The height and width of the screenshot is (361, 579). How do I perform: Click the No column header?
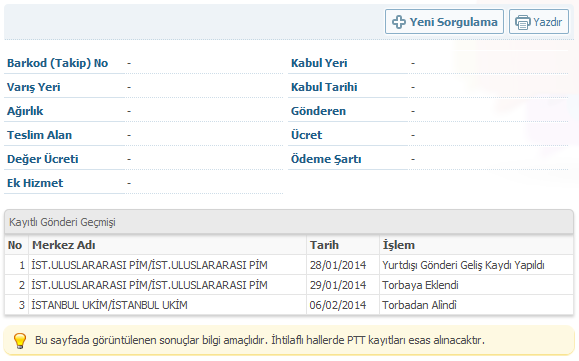(x=15, y=245)
